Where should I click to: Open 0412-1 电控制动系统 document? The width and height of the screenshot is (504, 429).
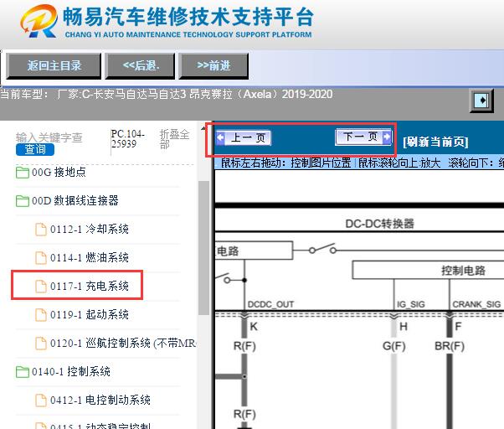[x=100, y=400]
